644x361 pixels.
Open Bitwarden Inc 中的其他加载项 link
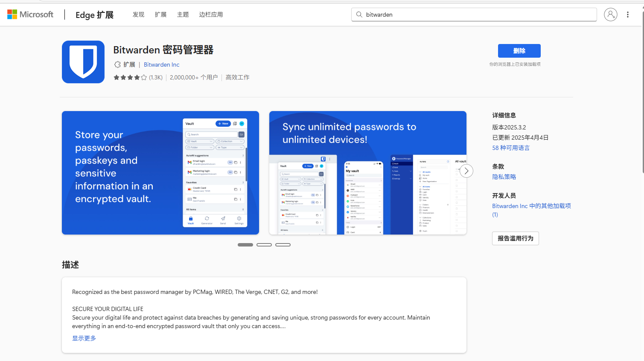[x=531, y=210]
